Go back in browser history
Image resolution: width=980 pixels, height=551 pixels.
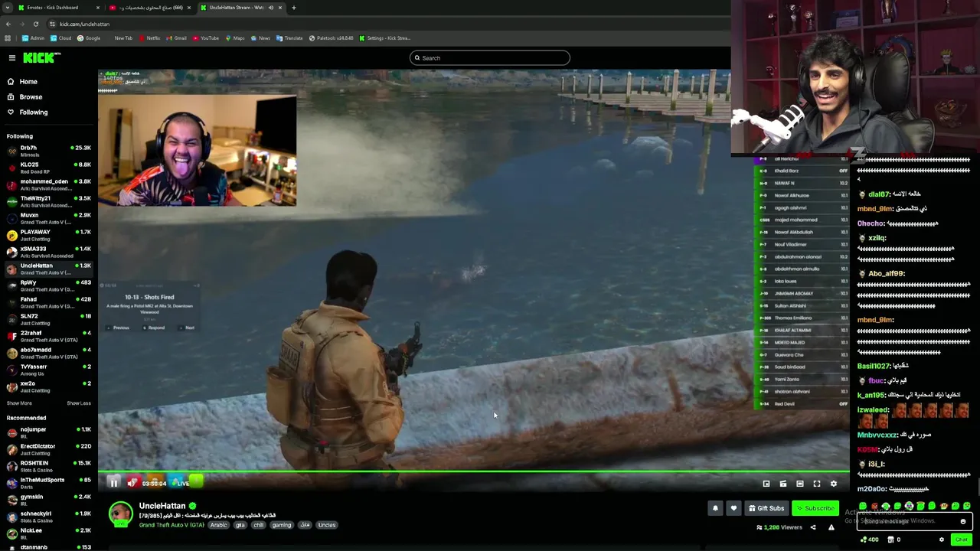[x=8, y=24]
